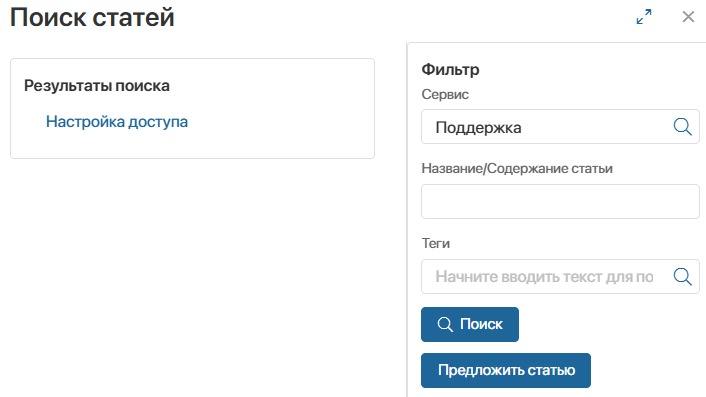706x397 pixels.
Task: Close the Поиск статей dialog
Action: (688, 17)
